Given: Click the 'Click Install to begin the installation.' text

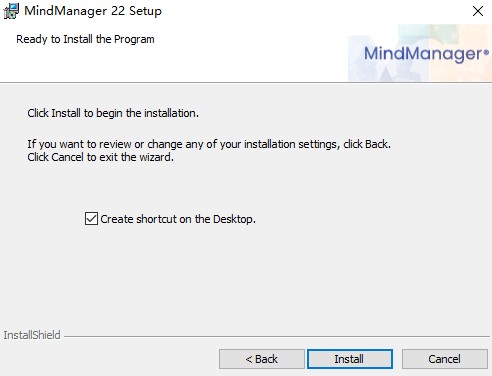Looking at the screenshot, I should (x=113, y=113).
